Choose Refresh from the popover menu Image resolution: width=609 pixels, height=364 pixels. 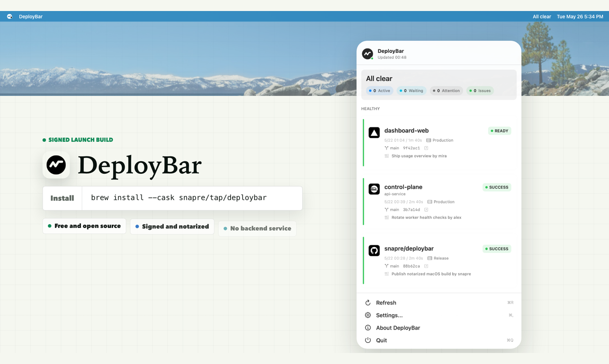tap(439, 303)
